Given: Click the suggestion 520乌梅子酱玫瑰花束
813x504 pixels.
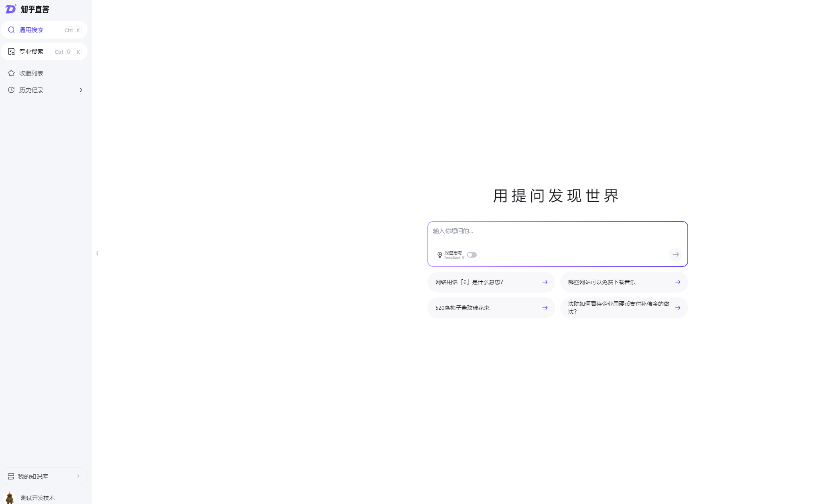Looking at the screenshot, I should click(x=462, y=308).
